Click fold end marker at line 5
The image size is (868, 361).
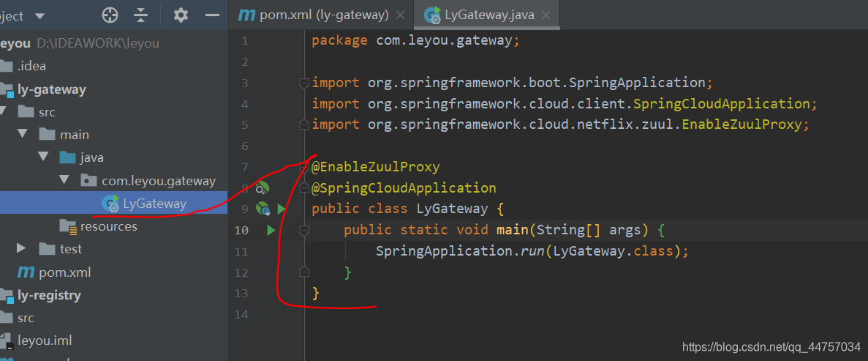pos(303,124)
